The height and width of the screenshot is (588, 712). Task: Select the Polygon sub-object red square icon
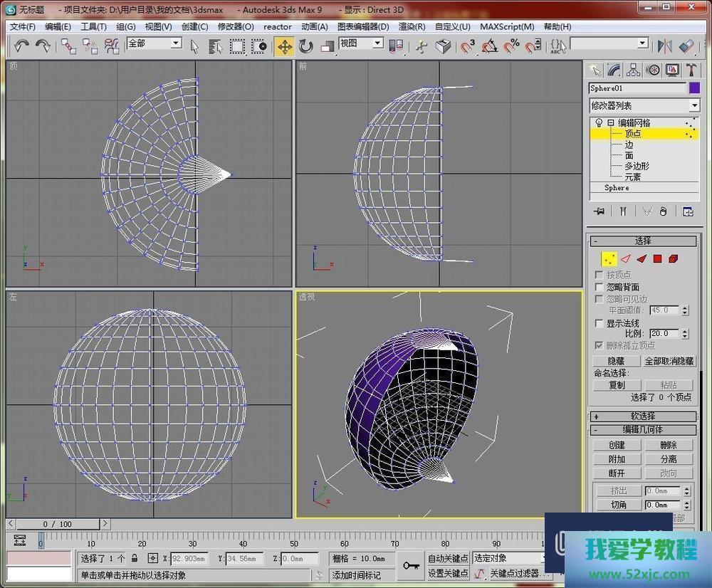(658, 259)
